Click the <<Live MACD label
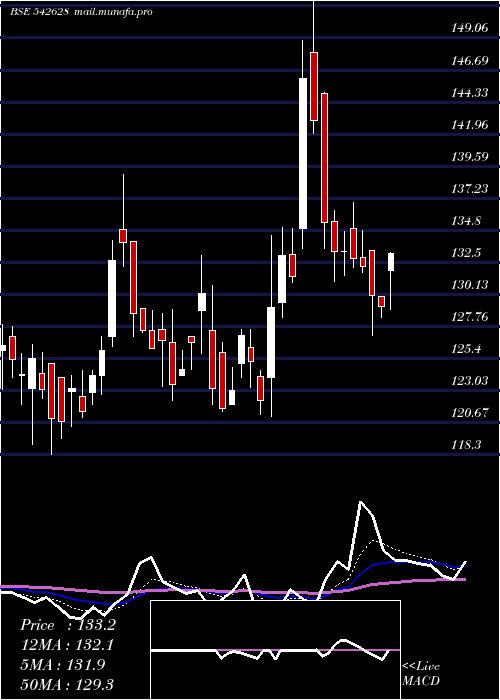Screen dimensions: 500x700 click(x=421, y=674)
